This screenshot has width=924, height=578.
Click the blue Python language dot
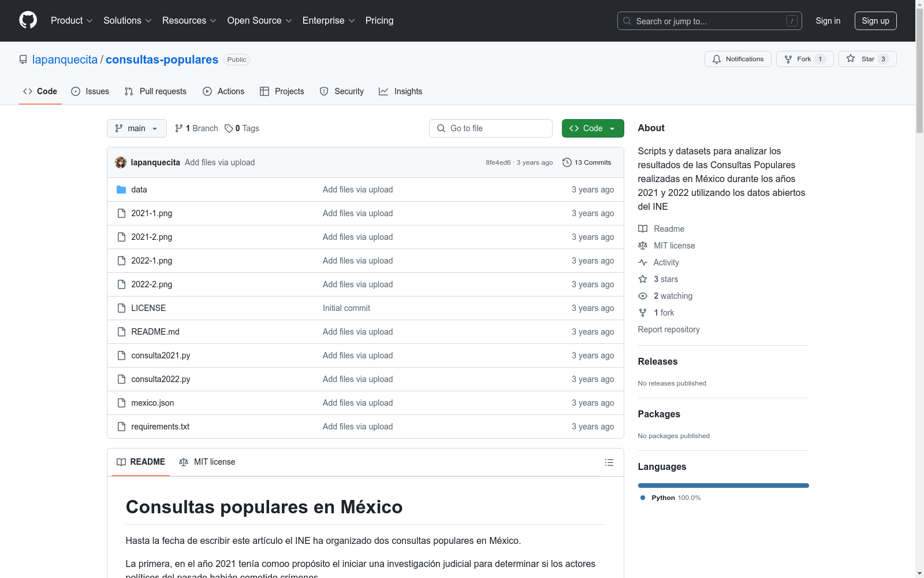pos(643,498)
